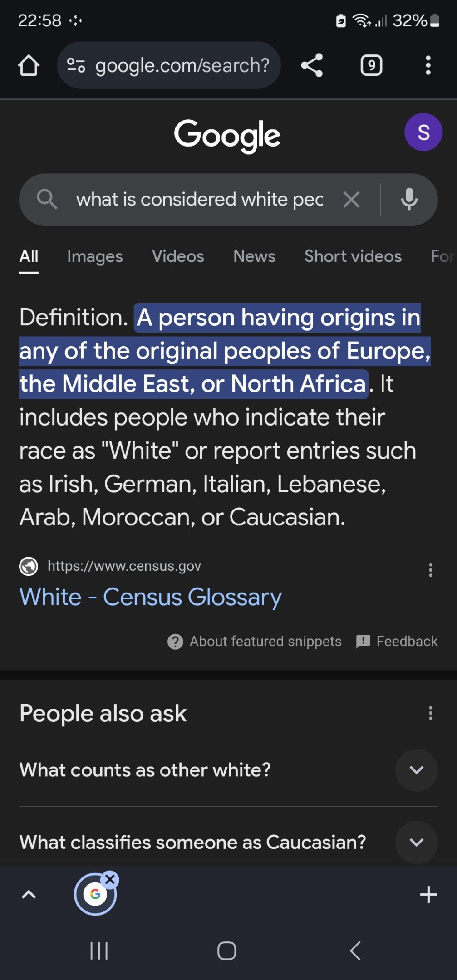Close the Google tab bubble
The image size is (457, 980).
tap(110, 880)
